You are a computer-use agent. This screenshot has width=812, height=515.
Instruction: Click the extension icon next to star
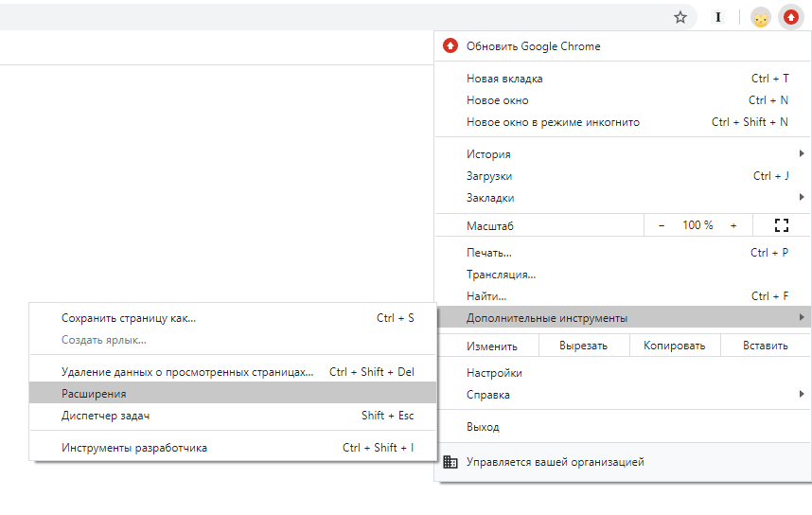[719, 17]
